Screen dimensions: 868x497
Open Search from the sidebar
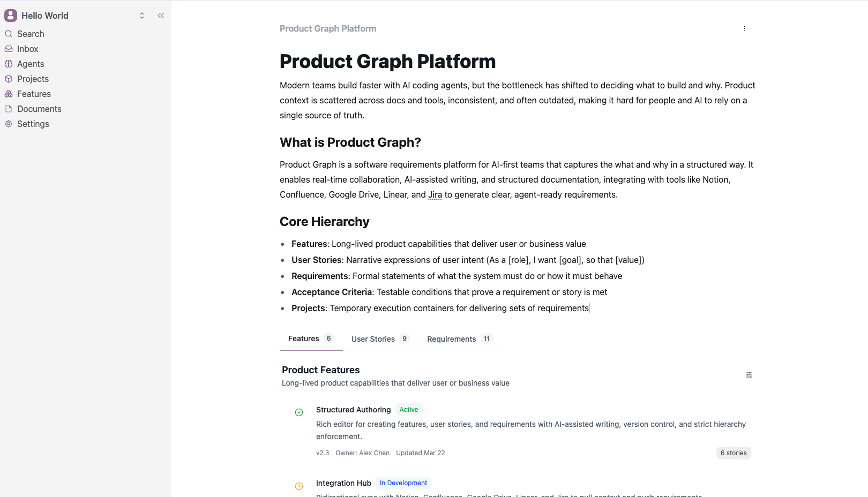(31, 34)
